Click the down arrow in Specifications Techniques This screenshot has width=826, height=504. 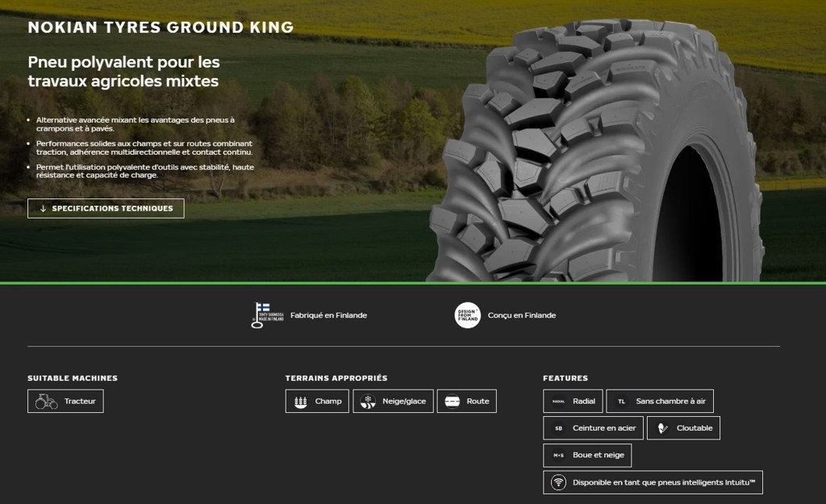click(x=42, y=209)
